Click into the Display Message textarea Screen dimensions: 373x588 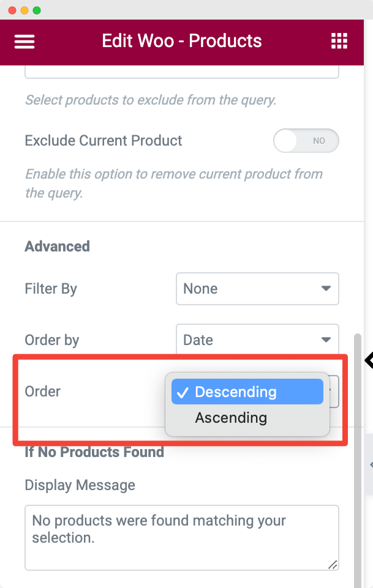coord(182,538)
